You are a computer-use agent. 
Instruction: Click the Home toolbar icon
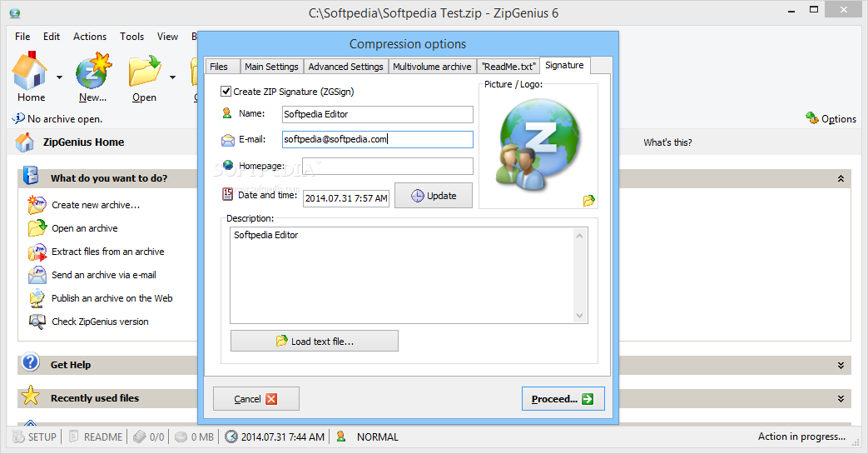click(30, 71)
